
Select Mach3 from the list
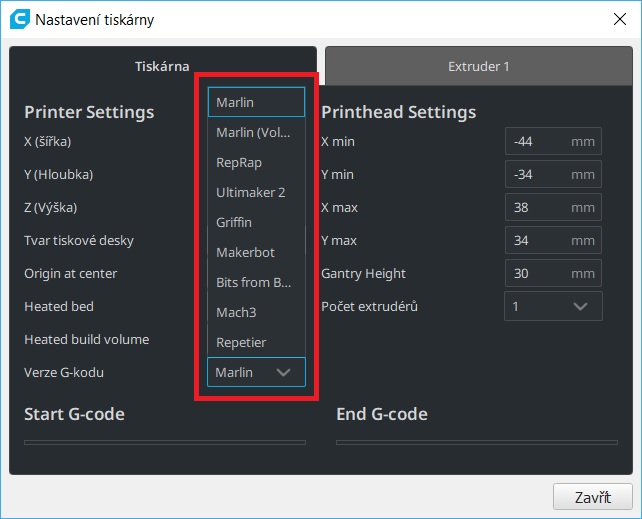(255, 312)
